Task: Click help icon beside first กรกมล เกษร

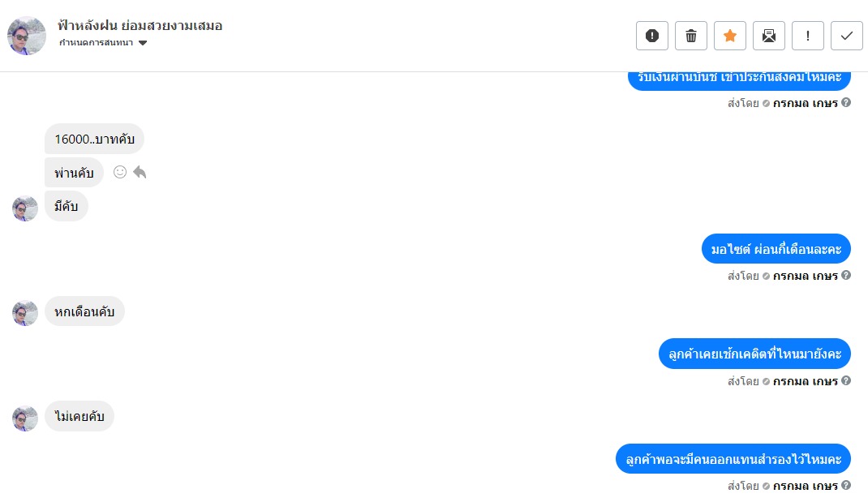Action: (x=846, y=102)
